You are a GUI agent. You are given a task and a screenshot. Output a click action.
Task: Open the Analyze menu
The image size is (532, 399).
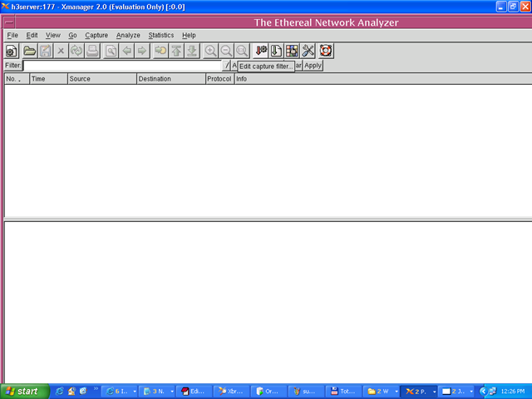click(x=128, y=35)
